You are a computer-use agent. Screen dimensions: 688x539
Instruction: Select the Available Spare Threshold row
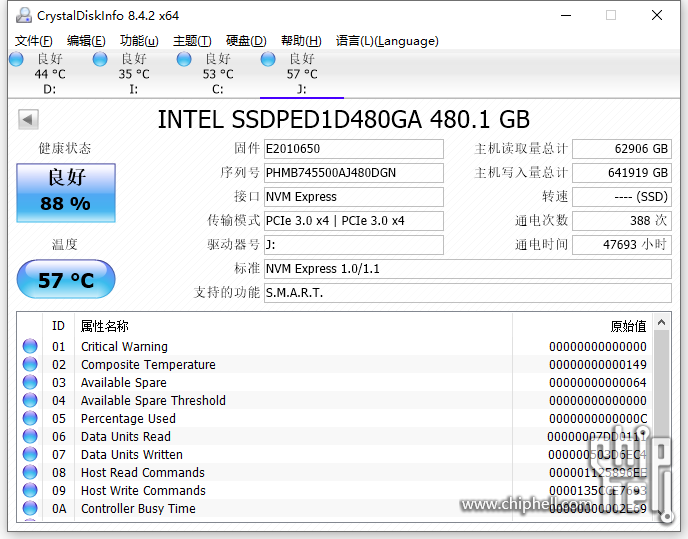pyautogui.click(x=335, y=400)
